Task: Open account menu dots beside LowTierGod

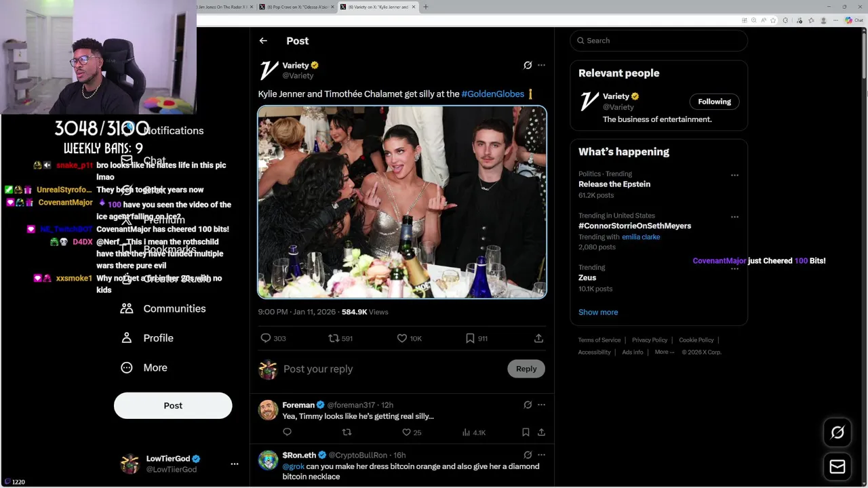Action: [235, 464]
